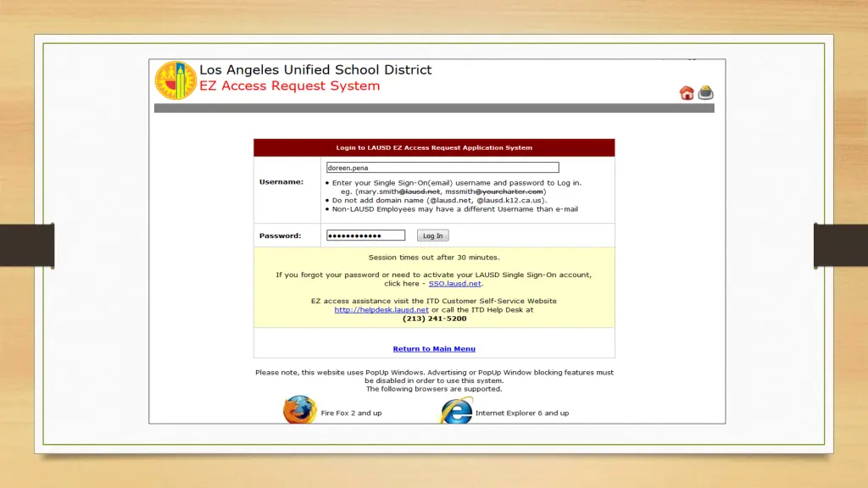
Task: Click 'Fire Fox 2 and up' text
Action: 352,413
